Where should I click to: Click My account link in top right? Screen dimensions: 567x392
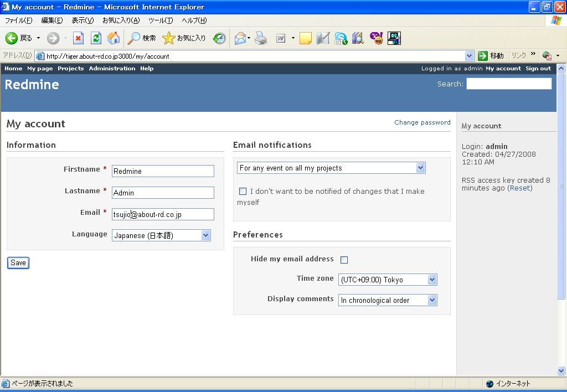(x=503, y=68)
